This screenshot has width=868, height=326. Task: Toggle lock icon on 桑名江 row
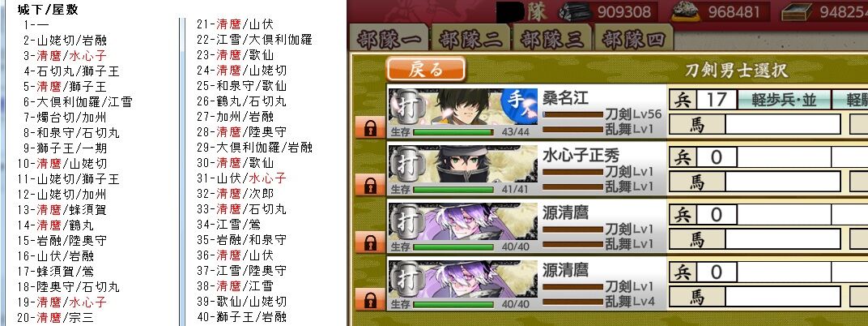tap(370, 127)
